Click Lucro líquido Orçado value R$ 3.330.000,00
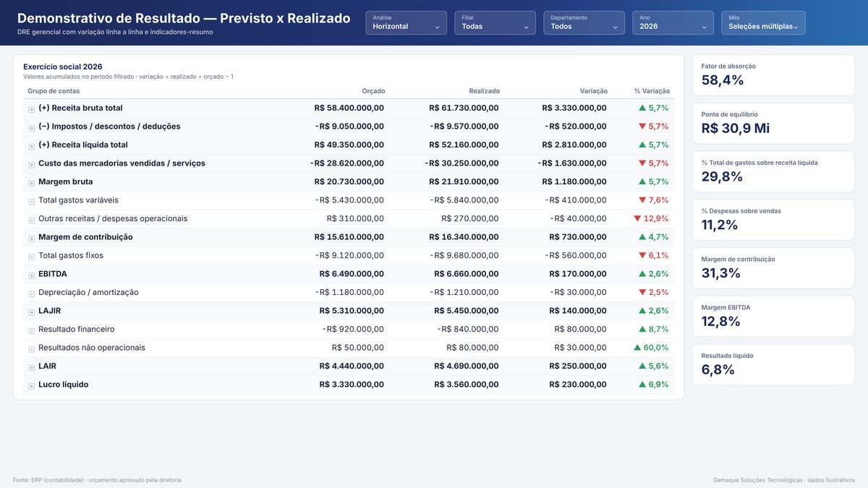 point(352,385)
